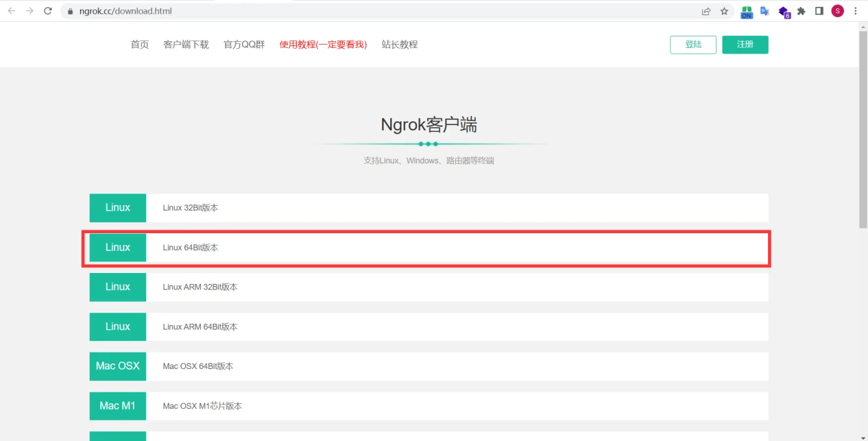Viewport: 868px width, 441px height.
Task: Click the page vertical scrollbar thumb
Action: [x=863, y=130]
